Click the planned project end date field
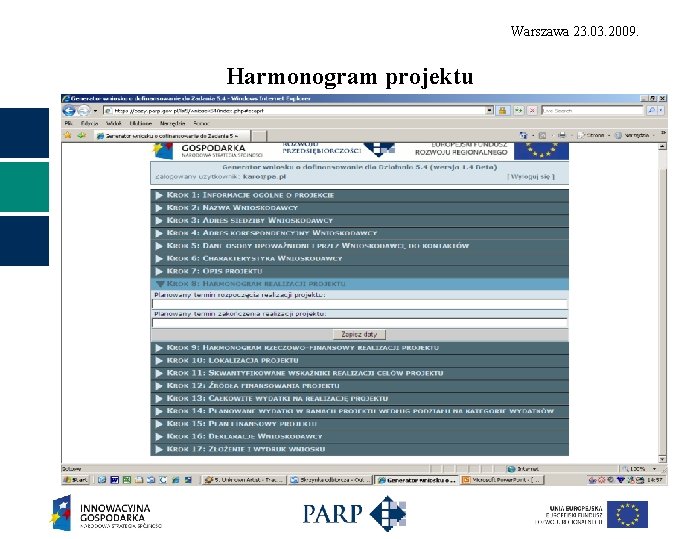 (x=359, y=323)
